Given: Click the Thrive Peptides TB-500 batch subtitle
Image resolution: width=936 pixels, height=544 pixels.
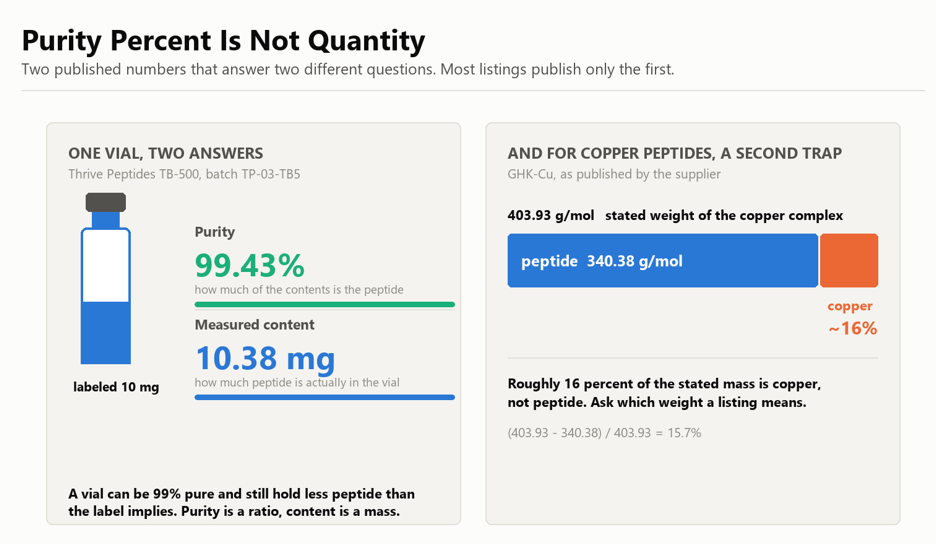Looking at the screenshot, I should point(184,174).
